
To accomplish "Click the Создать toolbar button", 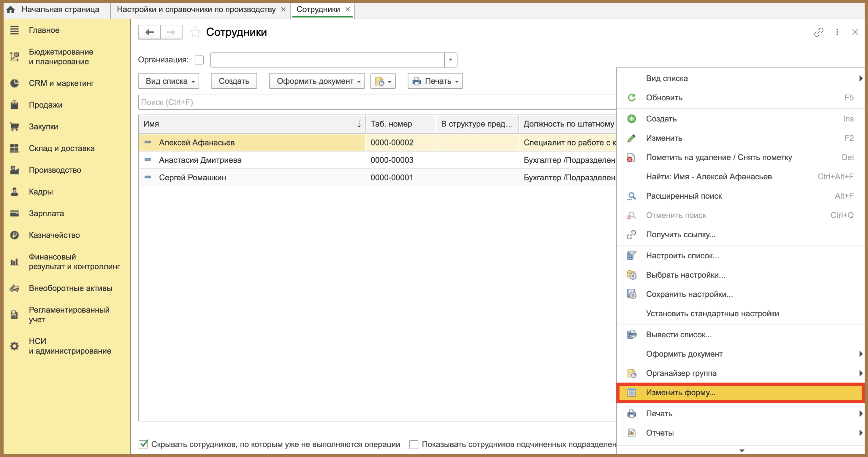I will coord(234,81).
